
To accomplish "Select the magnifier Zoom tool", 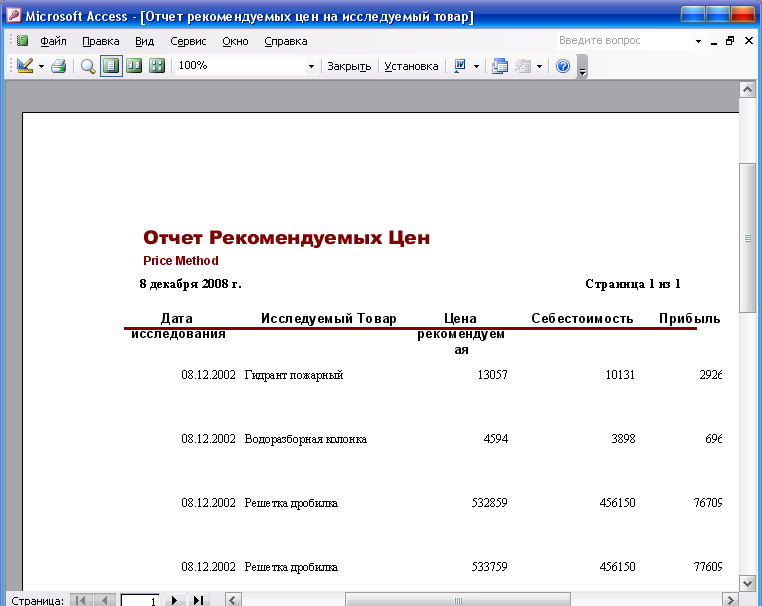I will pyautogui.click(x=88, y=66).
